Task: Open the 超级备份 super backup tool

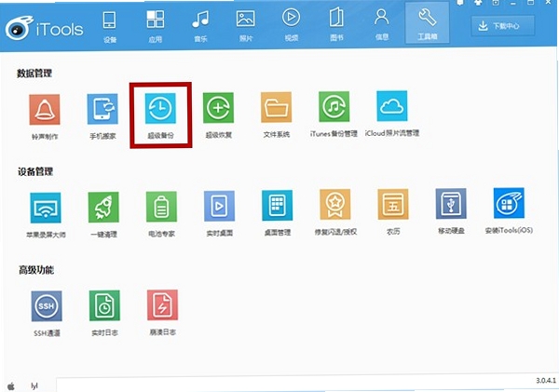Action: point(160,108)
